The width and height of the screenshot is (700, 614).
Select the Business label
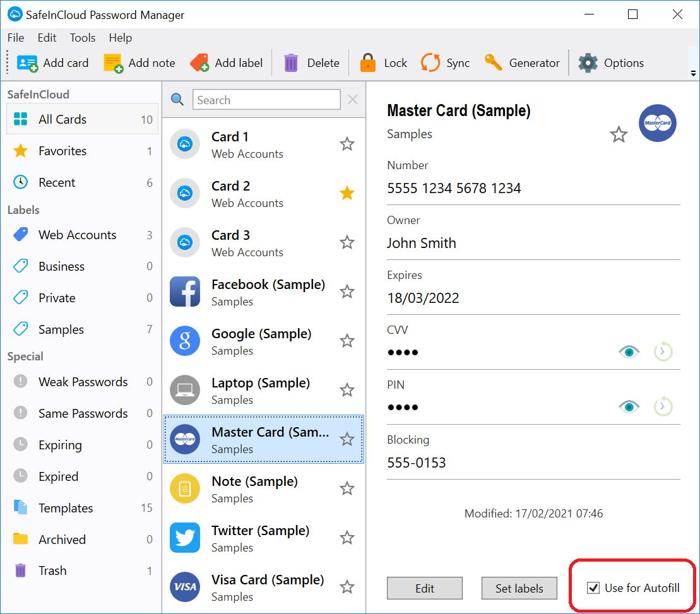pyautogui.click(x=83, y=266)
